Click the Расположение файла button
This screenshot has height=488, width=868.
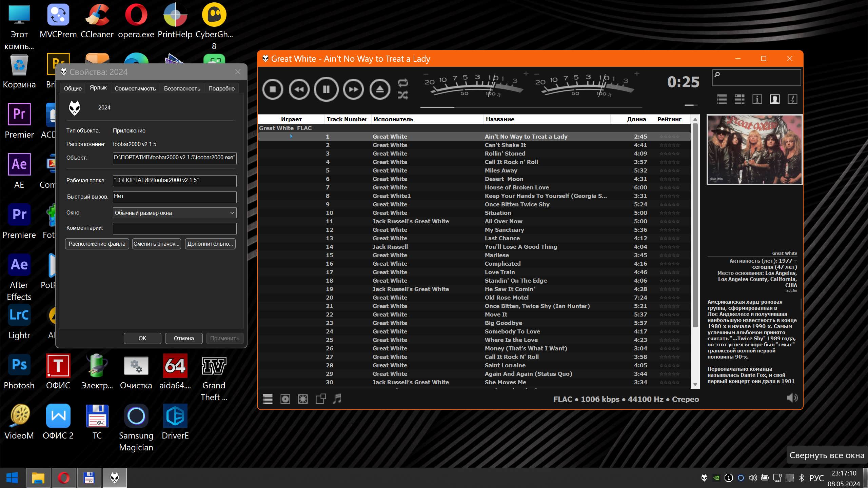point(97,244)
